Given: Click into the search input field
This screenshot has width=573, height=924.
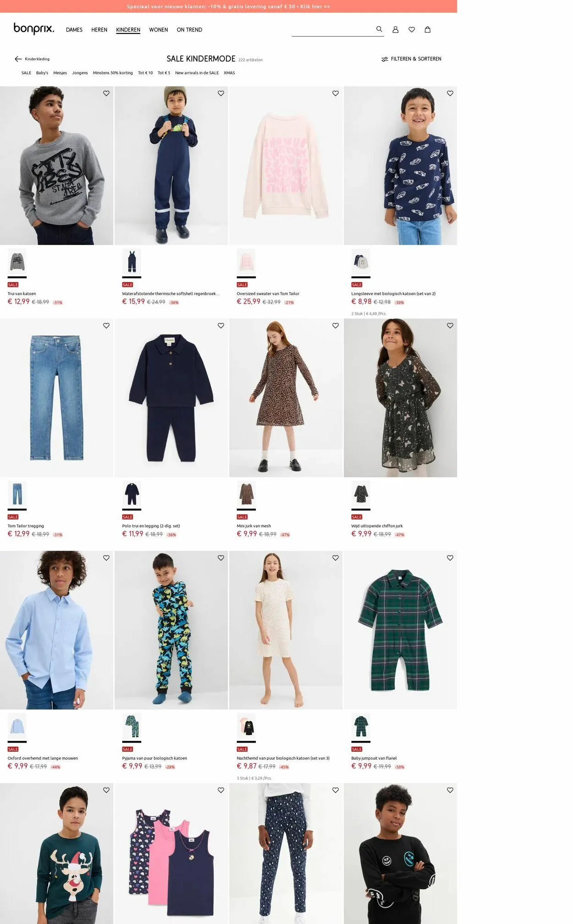Looking at the screenshot, I should [x=332, y=30].
